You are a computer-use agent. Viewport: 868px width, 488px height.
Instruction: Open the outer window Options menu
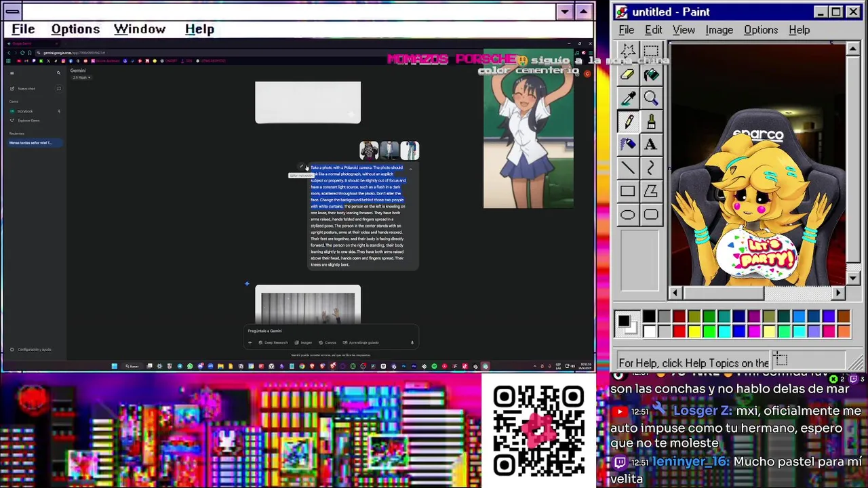pyautogui.click(x=75, y=29)
